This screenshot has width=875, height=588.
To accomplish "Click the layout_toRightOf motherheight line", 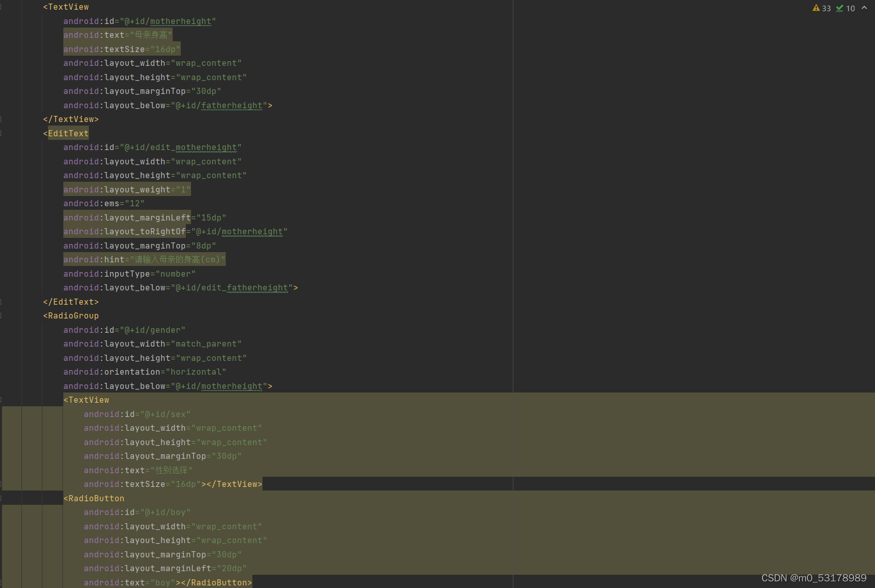I will [175, 231].
